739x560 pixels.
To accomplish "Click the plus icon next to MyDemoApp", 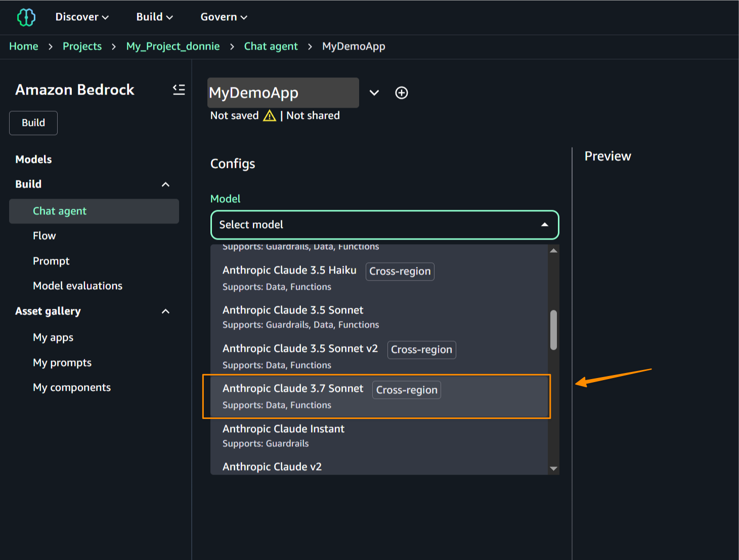I will click(x=401, y=93).
